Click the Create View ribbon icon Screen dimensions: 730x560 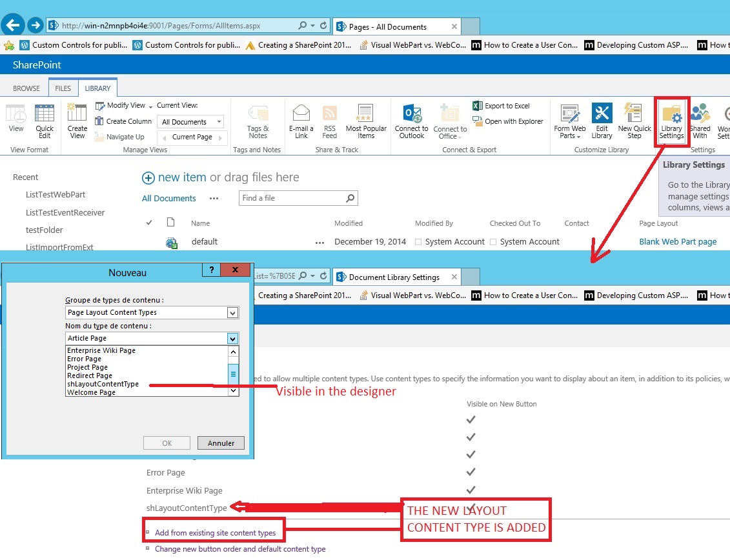tap(77, 121)
